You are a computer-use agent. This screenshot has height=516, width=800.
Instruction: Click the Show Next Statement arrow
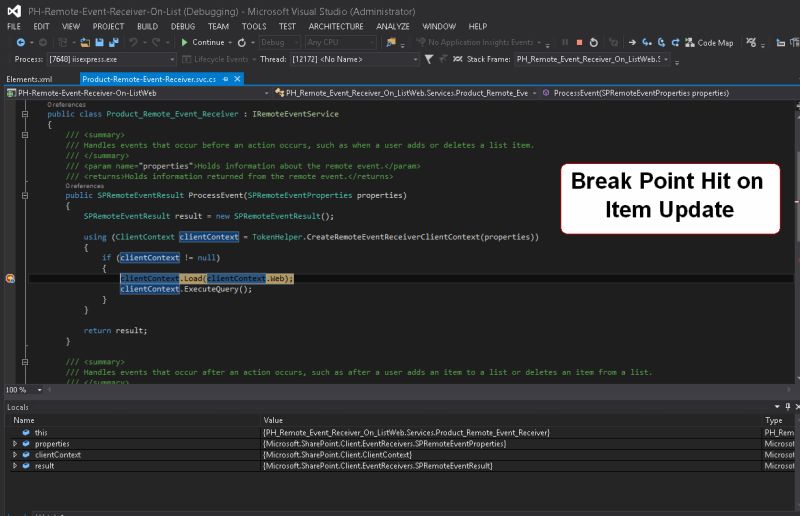point(632,42)
